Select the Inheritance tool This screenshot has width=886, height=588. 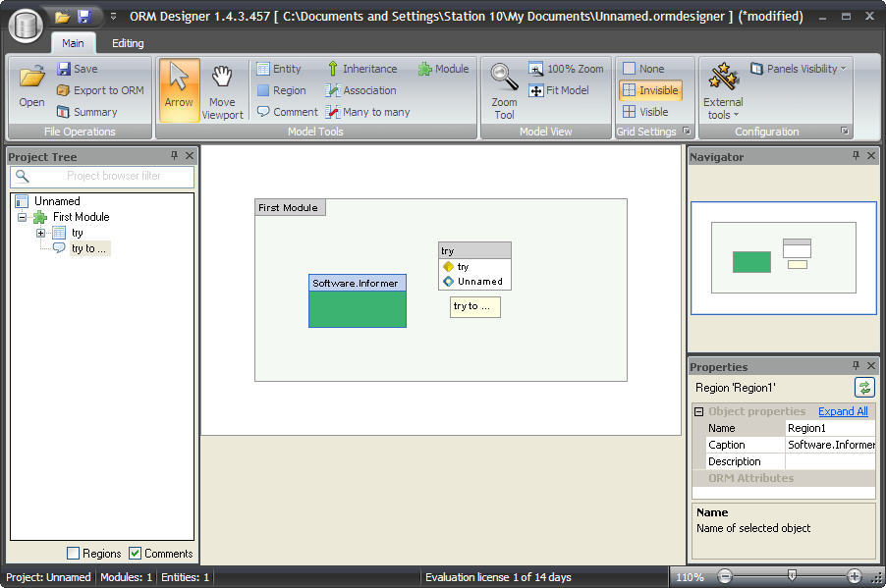[362, 69]
